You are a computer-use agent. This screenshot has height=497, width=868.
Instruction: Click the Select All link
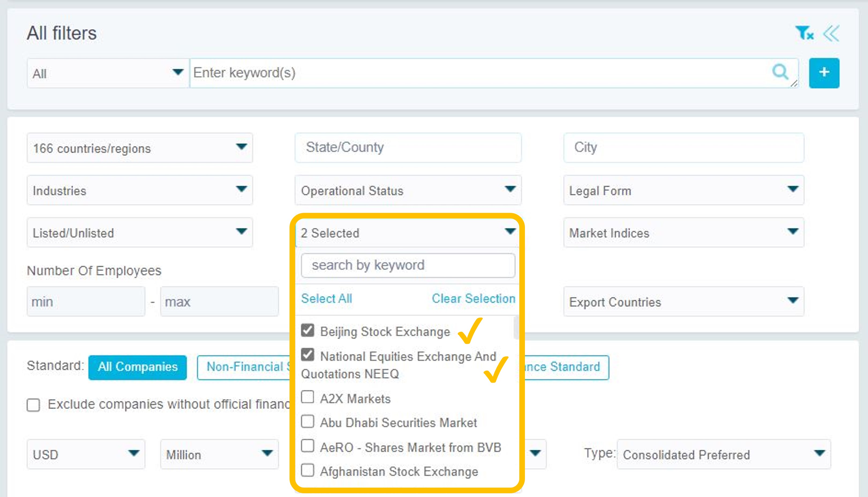tap(326, 299)
